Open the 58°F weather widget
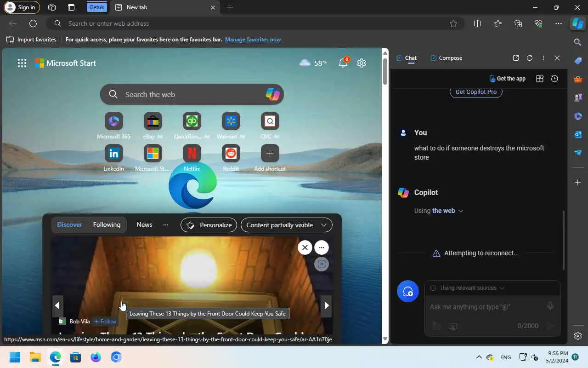588x368 pixels. pyautogui.click(x=313, y=63)
